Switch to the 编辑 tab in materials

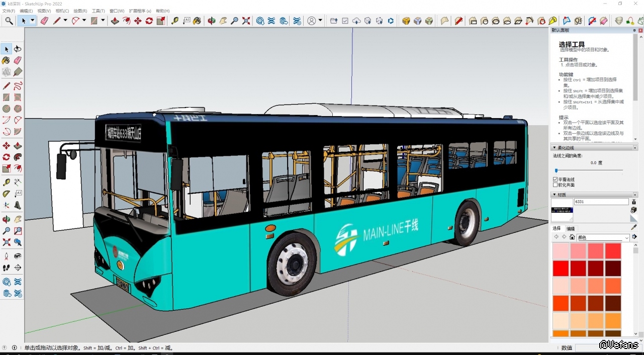571,229
